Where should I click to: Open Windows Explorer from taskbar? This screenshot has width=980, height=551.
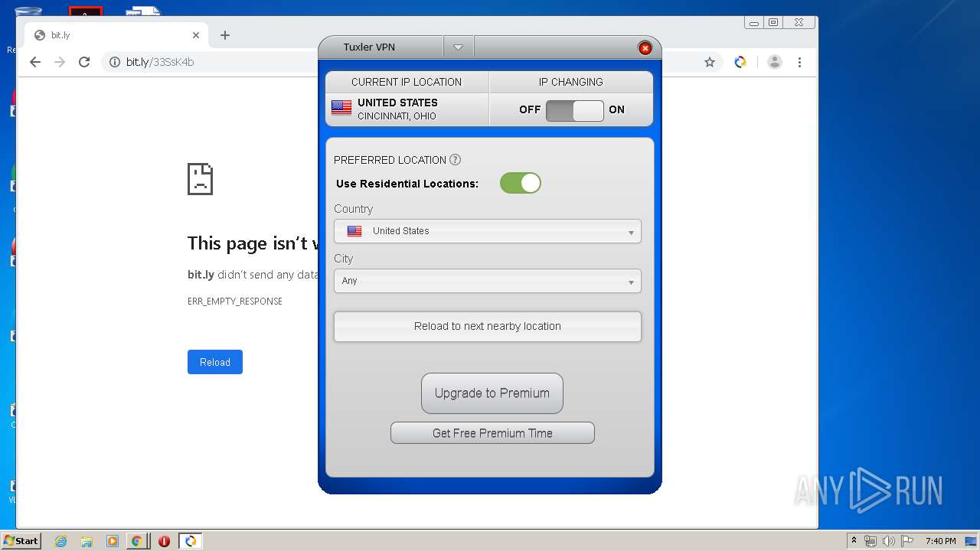click(87, 541)
